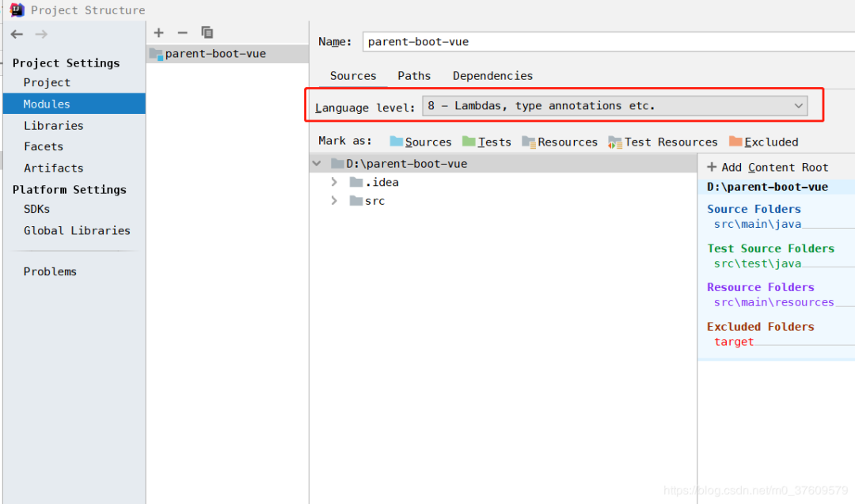Click the IntelliJ Project Structure window icon
Image resolution: width=855 pixels, height=504 pixels.
(17, 9)
